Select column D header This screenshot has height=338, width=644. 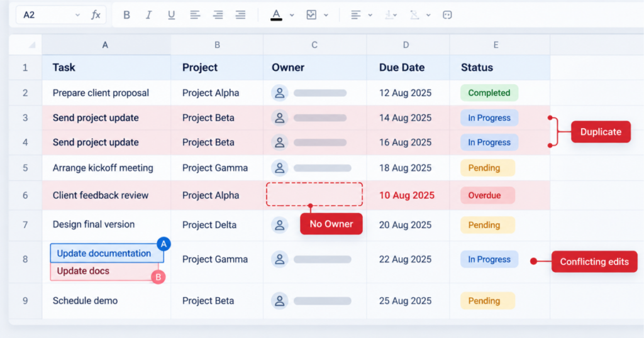click(408, 45)
